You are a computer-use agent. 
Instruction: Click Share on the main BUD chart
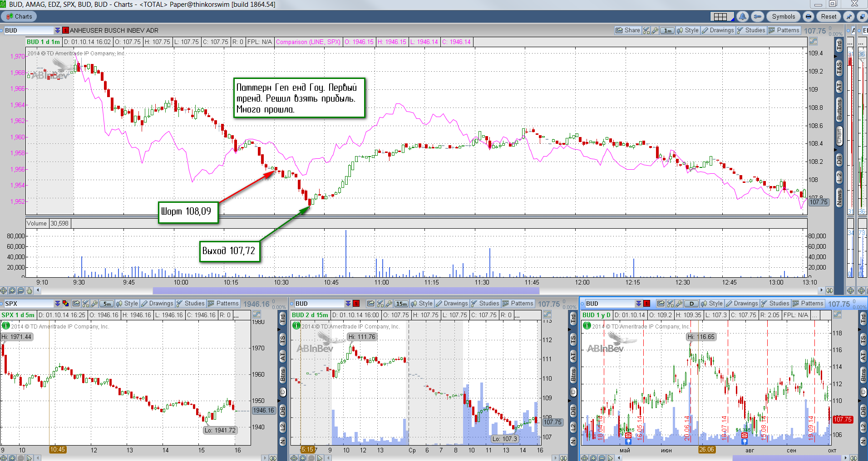pos(628,30)
